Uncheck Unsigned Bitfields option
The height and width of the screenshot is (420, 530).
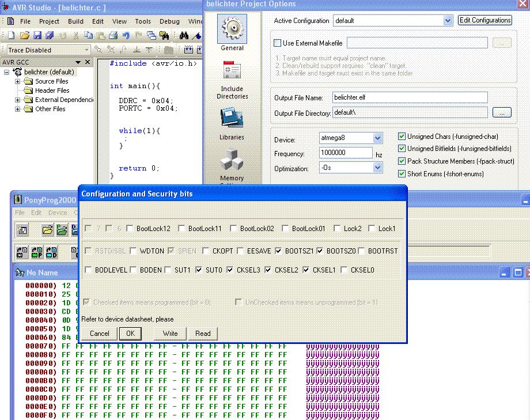coord(402,149)
